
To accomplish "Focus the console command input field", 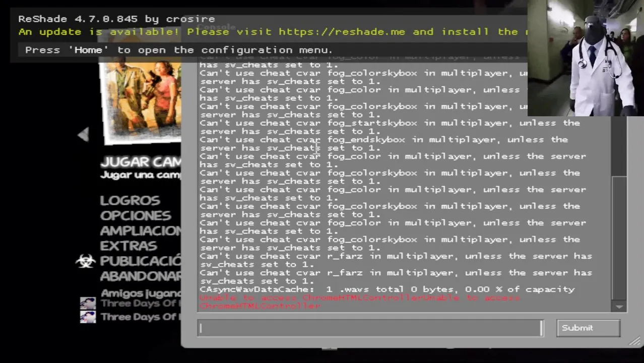I will coord(370,328).
